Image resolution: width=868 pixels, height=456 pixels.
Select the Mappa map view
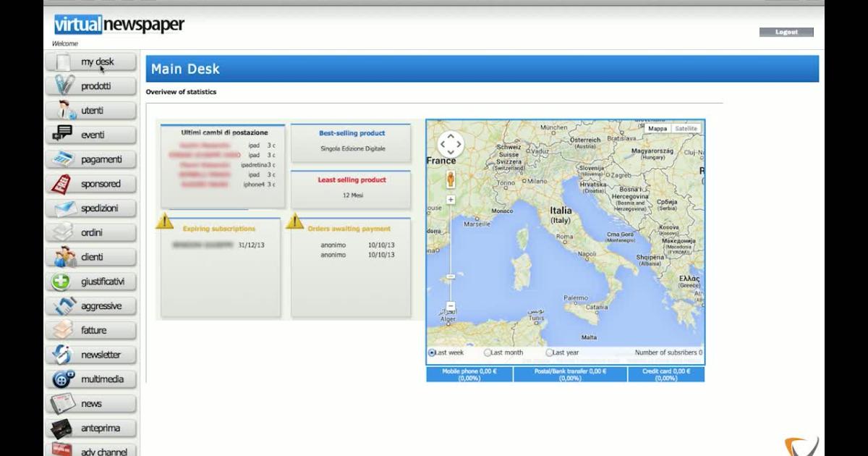[658, 128]
